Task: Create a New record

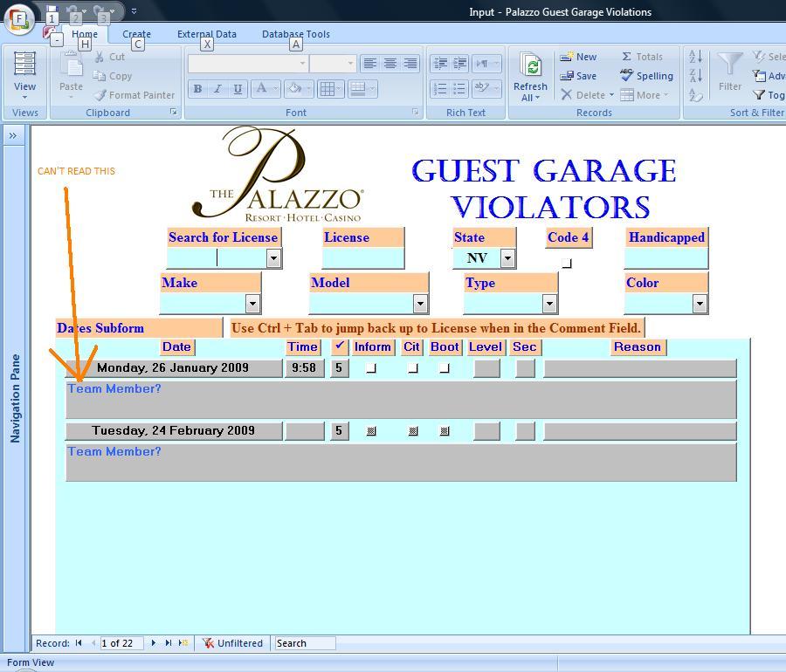Action: (x=578, y=57)
